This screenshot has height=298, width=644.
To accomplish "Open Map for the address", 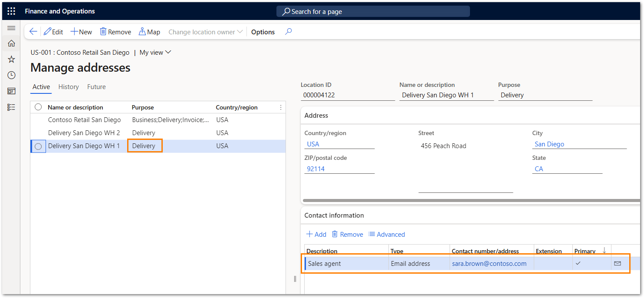I will pyautogui.click(x=149, y=32).
